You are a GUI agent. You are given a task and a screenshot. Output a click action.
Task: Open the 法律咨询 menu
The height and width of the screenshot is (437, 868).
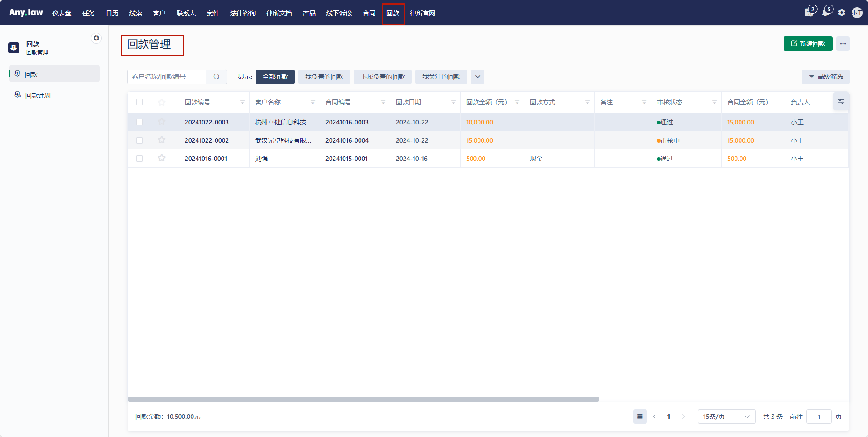(x=243, y=13)
